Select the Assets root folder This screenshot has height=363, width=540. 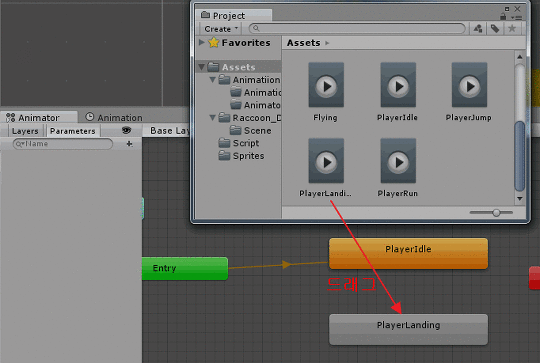pos(238,67)
